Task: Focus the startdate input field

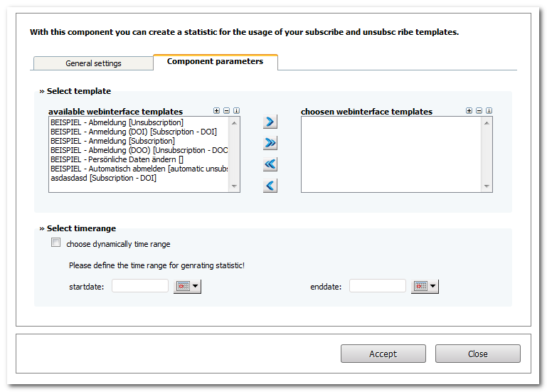Action: coord(140,286)
